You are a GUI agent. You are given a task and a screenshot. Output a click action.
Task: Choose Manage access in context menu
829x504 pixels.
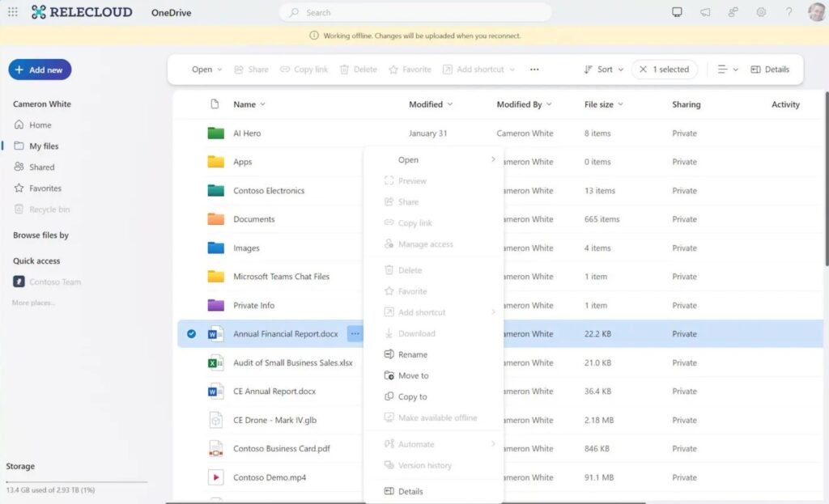434,244
